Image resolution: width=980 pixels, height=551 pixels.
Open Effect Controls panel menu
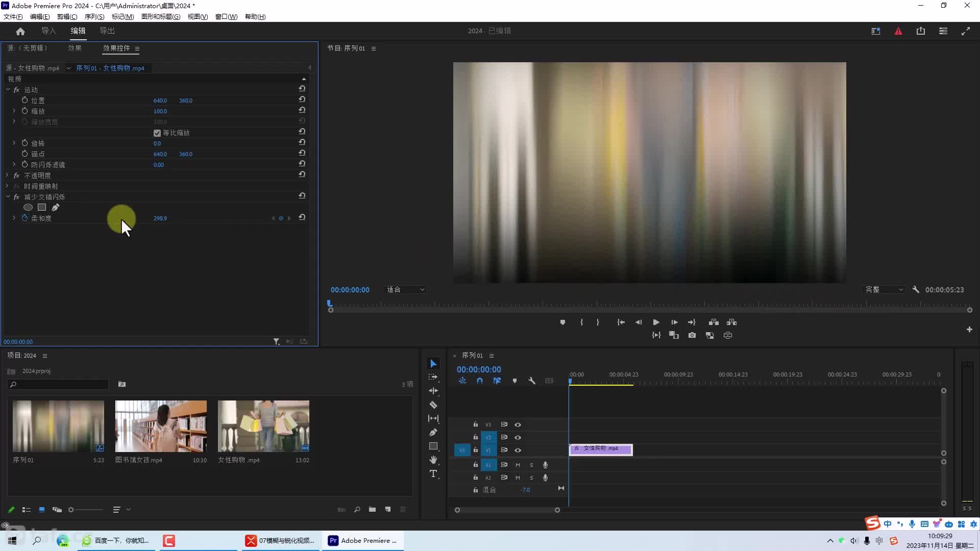click(137, 48)
